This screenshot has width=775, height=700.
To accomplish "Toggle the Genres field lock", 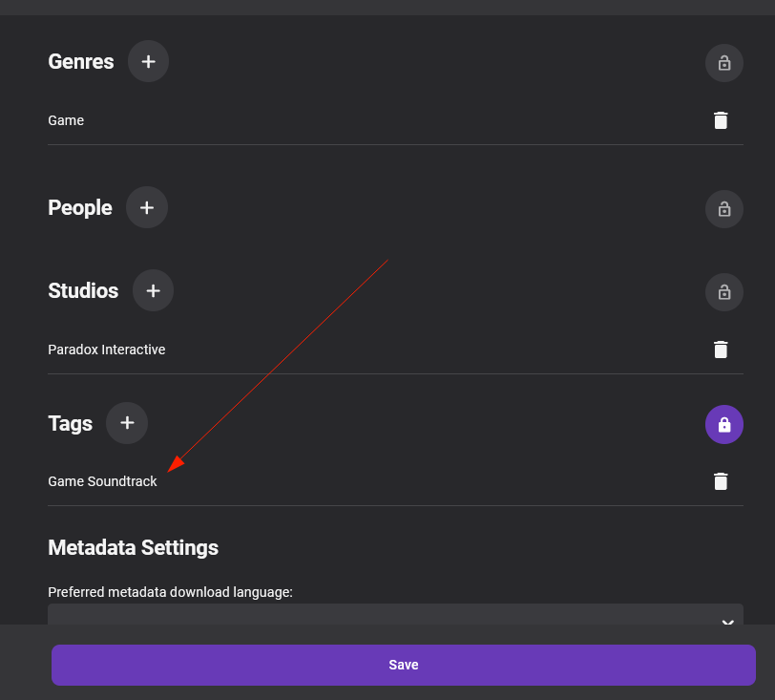I will [723, 63].
